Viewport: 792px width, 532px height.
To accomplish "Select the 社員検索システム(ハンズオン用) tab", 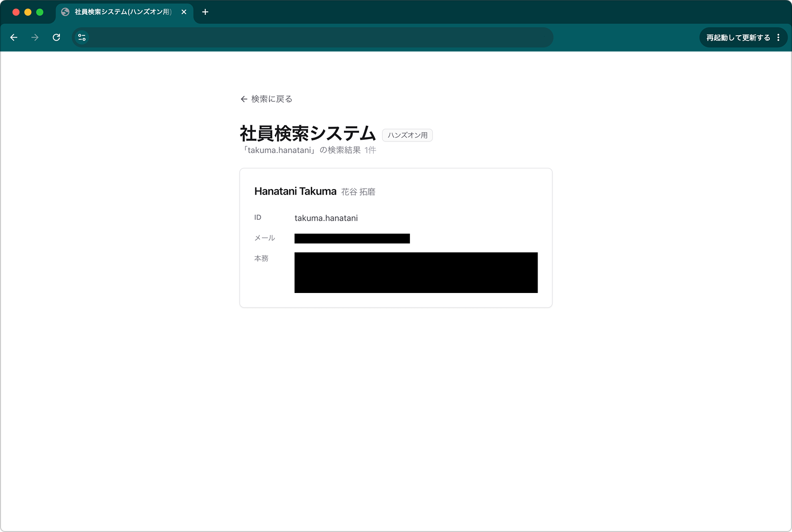I will (x=124, y=12).
